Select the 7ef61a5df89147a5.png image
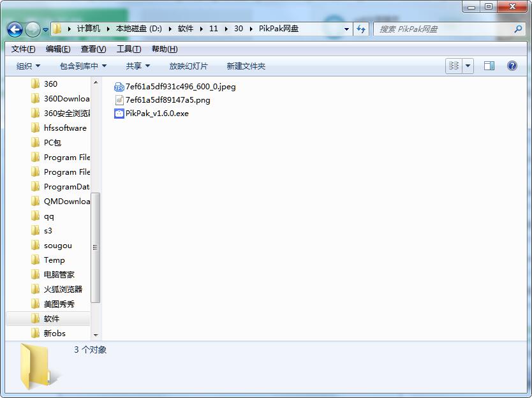The height and width of the screenshot is (398, 532). tap(168, 100)
